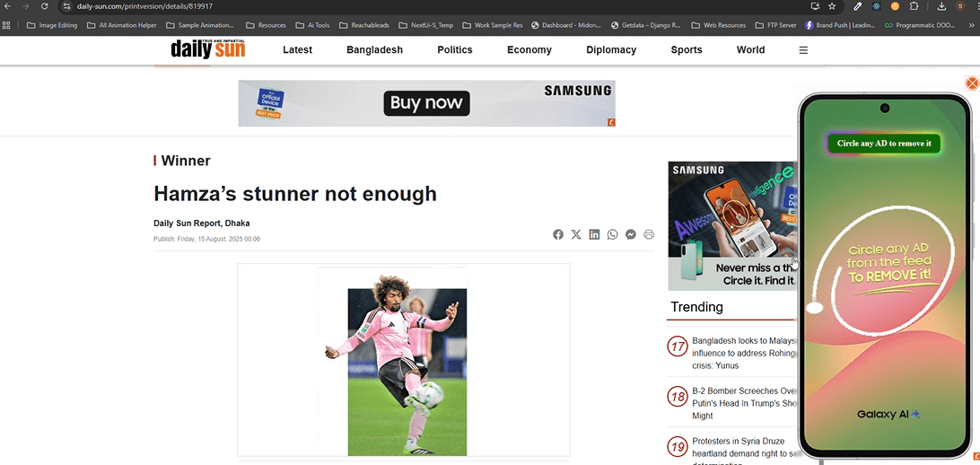Click the Samsung Buy now banner
The image size is (980, 465).
[426, 103]
